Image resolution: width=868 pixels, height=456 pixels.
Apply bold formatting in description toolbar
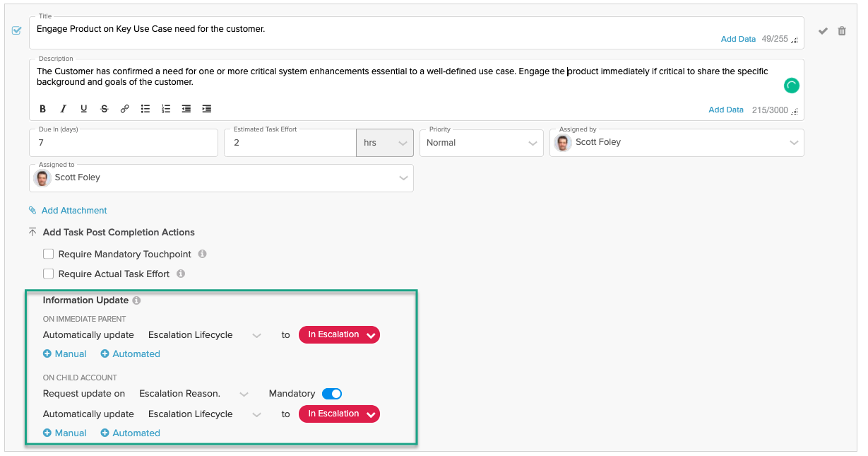pos(43,109)
